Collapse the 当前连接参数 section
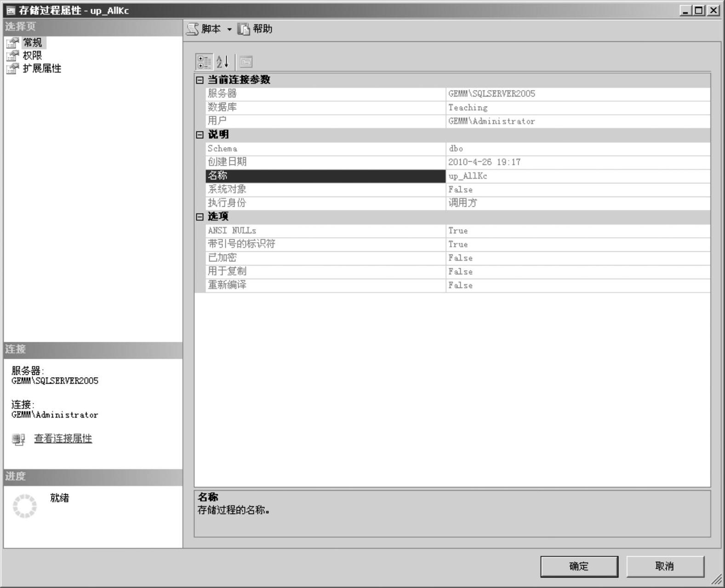 coord(200,80)
